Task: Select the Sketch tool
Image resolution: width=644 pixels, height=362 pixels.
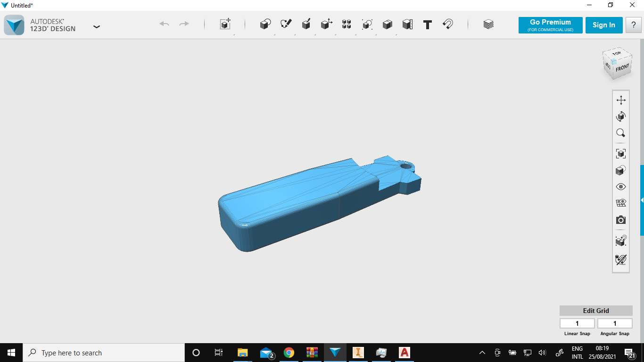Action: pos(286,25)
